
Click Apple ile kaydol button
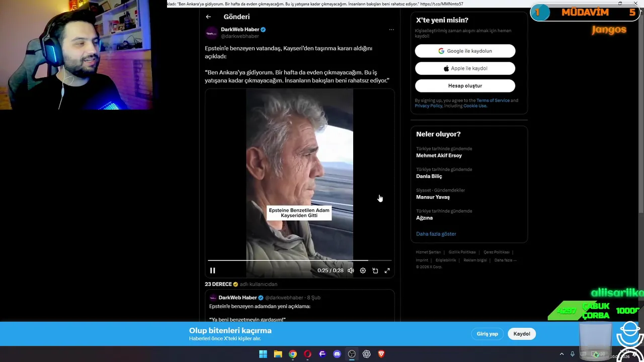pos(465,68)
